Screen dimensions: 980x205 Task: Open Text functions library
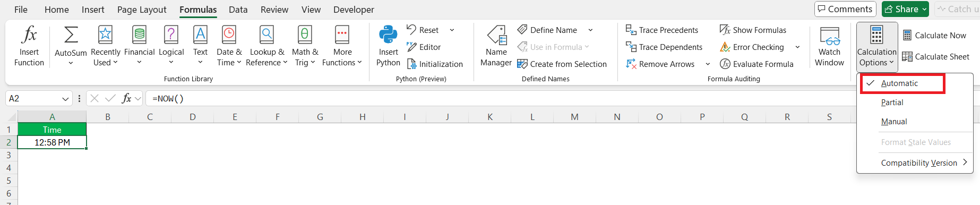200,47
